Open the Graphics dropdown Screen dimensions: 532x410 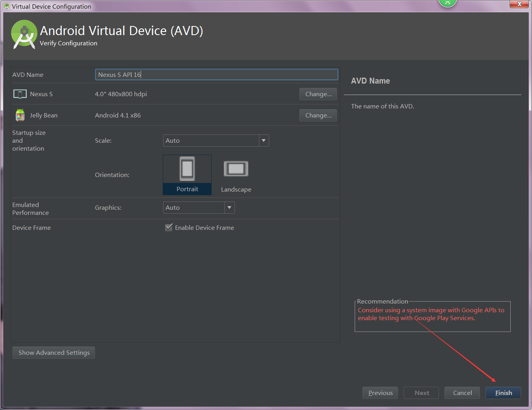pos(199,207)
